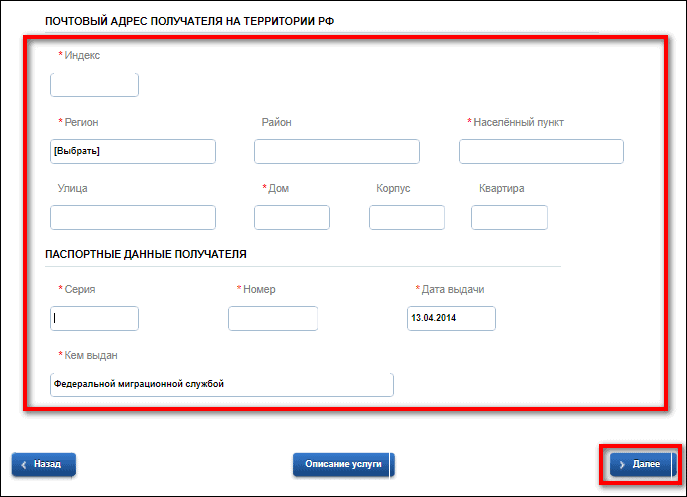This screenshot has height=497, width=687.
Task: Click the passport Серия field
Action: click(x=94, y=319)
